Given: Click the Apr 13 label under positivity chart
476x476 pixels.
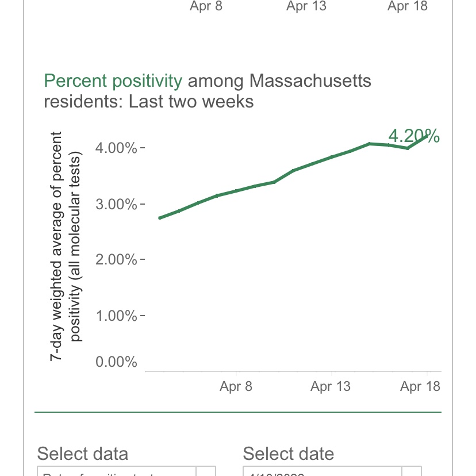Looking at the screenshot, I should (331, 386).
